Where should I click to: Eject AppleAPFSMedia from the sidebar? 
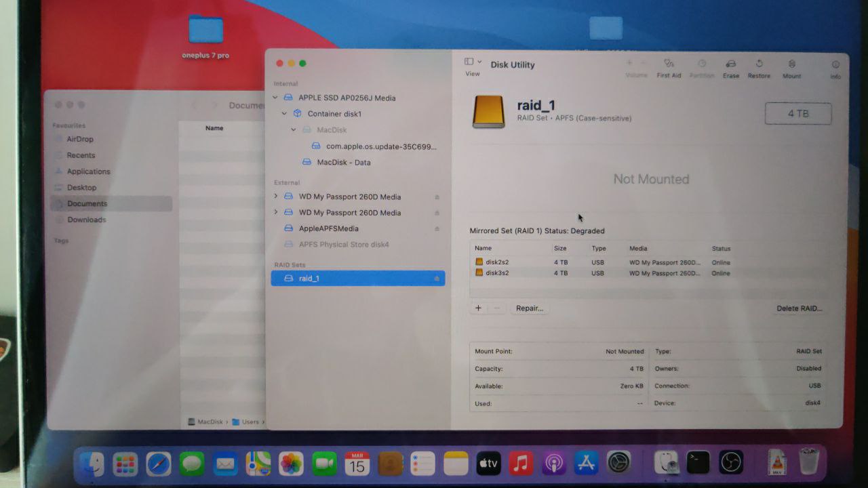pos(437,229)
